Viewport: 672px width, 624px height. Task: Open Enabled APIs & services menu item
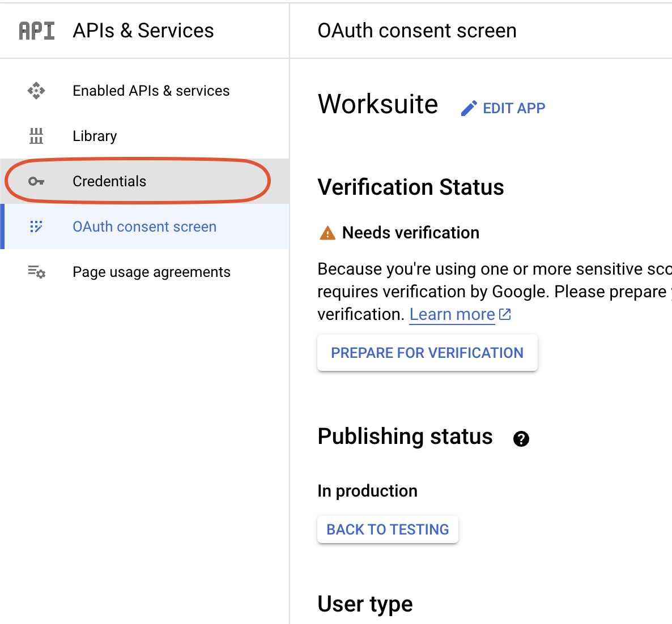pyautogui.click(x=145, y=91)
